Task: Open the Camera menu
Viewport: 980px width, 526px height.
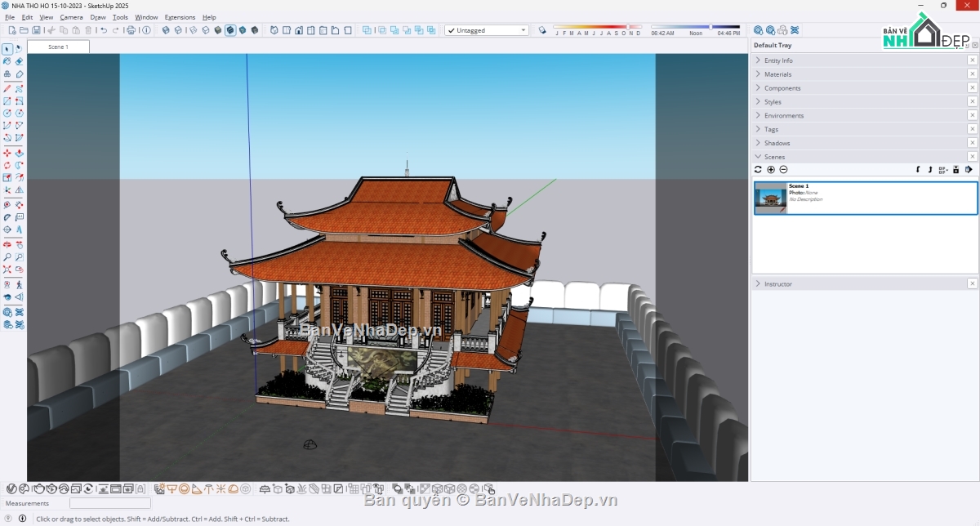Action: tap(71, 17)
